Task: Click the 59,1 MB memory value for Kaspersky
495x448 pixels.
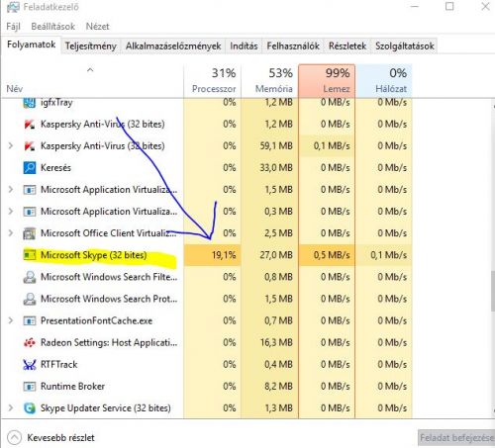Action: (276, 146)
